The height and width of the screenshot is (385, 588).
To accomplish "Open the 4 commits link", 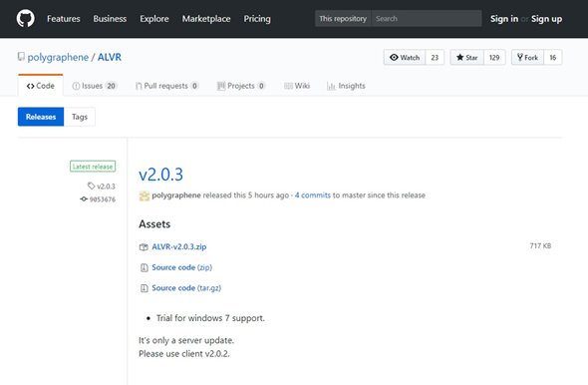I will point(312,195).
